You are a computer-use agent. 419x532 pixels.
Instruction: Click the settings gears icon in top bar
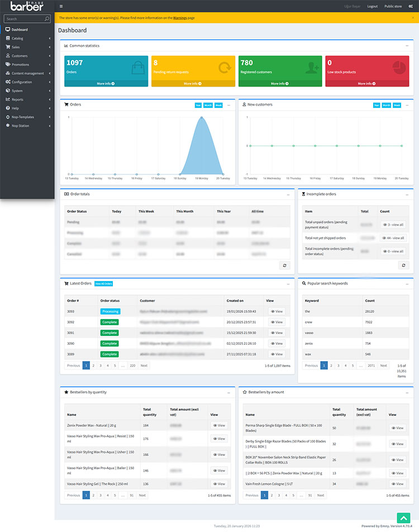click(x=411, y=6)
